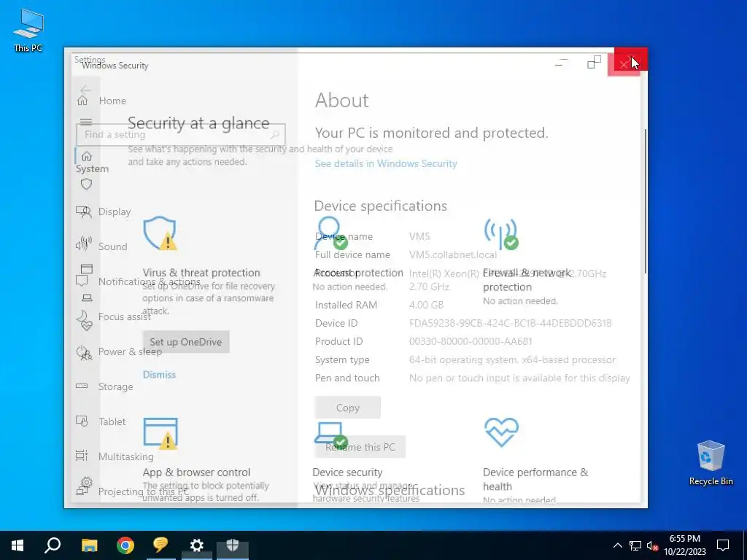Open Firewall & network protection antenna icon

coord(500,234)
